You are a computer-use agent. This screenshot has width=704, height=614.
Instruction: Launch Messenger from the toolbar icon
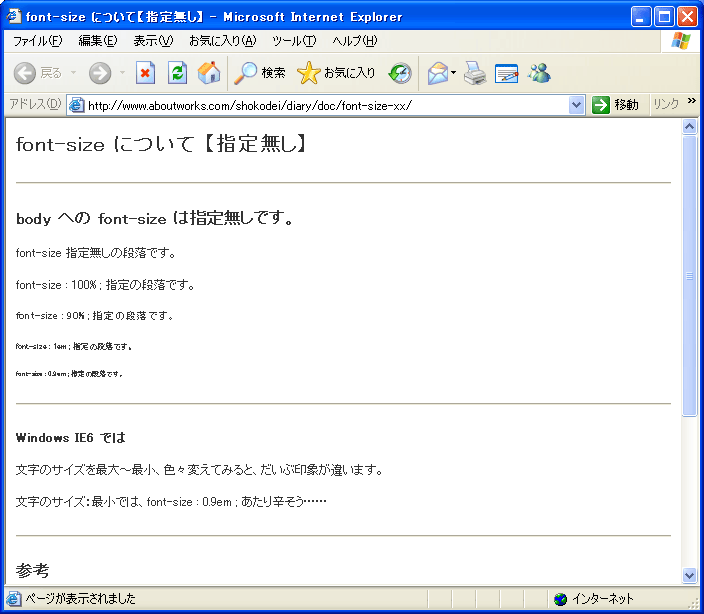[x=539, y=73]
